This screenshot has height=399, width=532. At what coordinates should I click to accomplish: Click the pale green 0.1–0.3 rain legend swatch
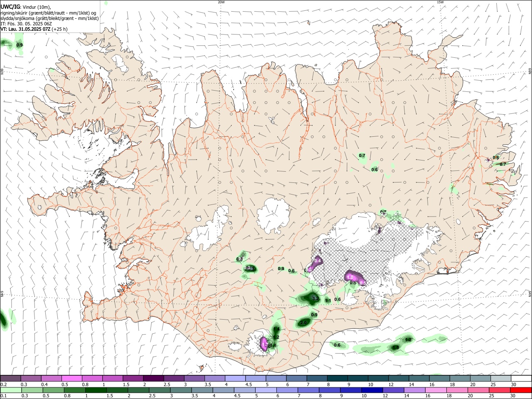click(x=11, y=390)
